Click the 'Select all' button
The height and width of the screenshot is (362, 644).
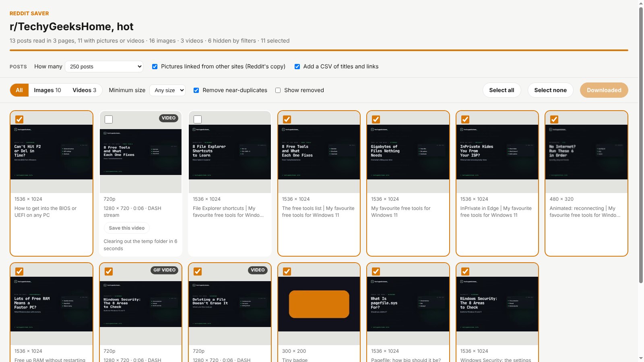(x=502, y=90)
